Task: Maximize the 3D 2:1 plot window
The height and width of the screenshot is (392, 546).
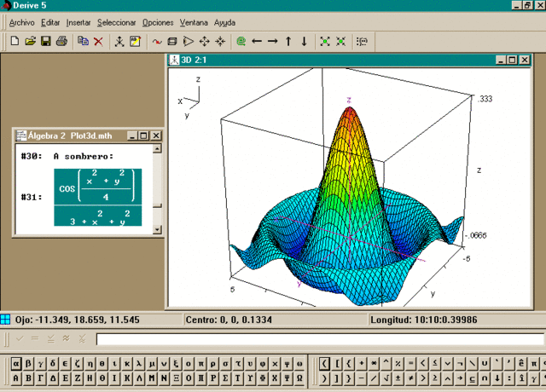Action: tap(512, 60)
